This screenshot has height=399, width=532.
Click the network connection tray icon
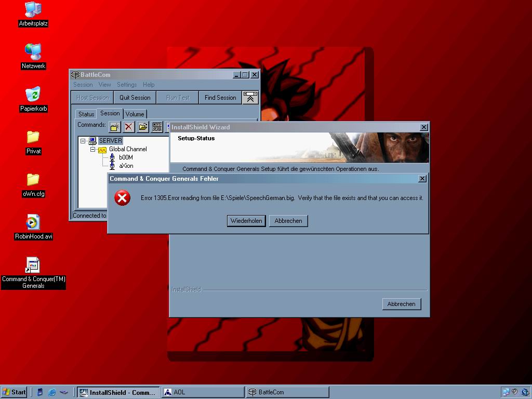[x=506, y=392]
